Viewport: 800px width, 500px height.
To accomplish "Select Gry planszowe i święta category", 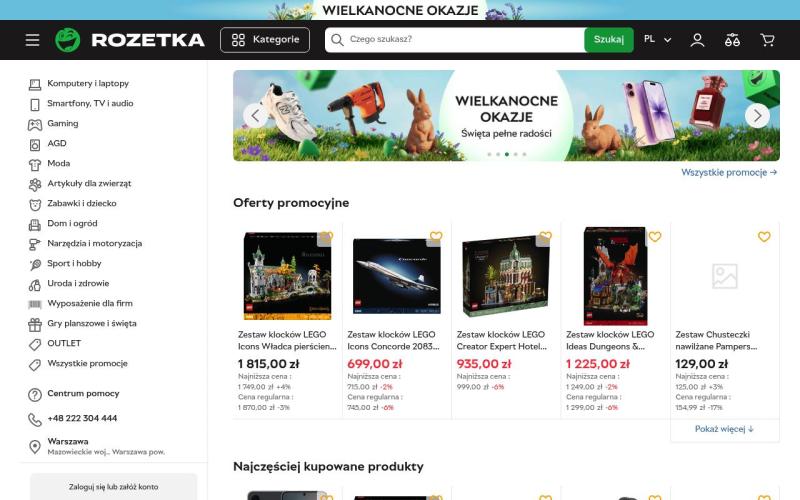I will coord(92,323).
